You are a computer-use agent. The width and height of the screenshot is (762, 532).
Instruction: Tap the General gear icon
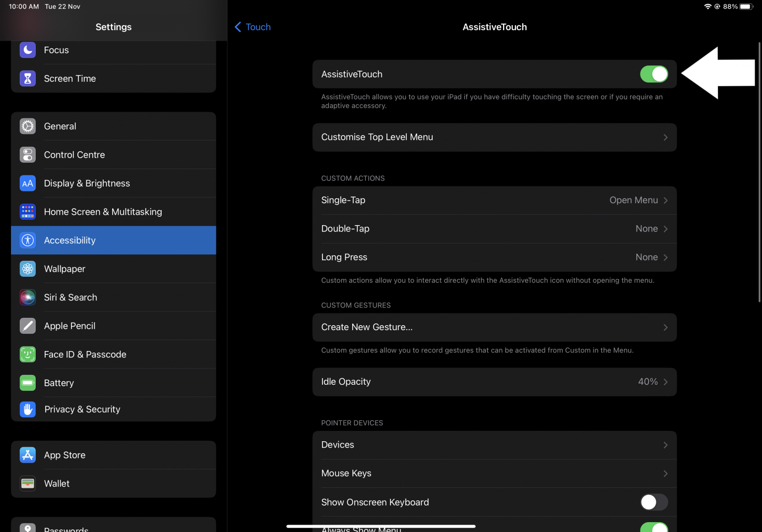pos(28,126)
